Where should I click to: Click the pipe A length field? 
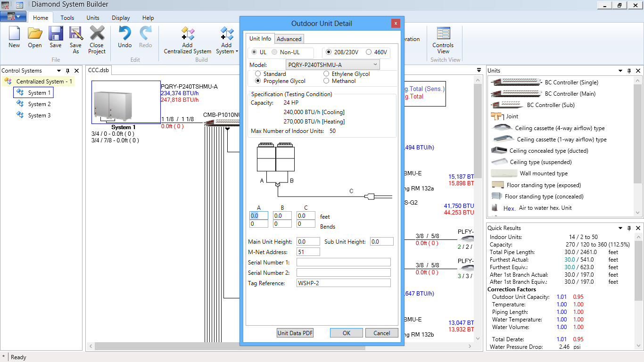259,215
